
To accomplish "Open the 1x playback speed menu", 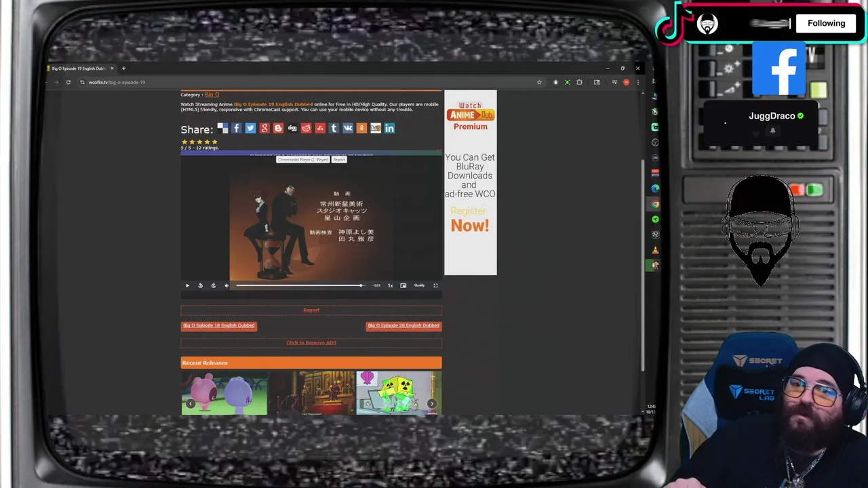I will (x=390, y=285).
